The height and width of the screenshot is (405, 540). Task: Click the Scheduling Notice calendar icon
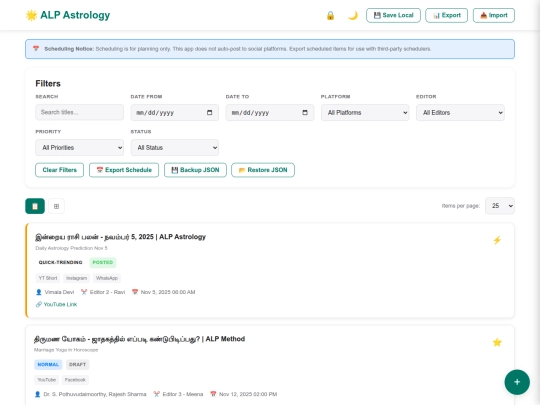click(36, 49)
